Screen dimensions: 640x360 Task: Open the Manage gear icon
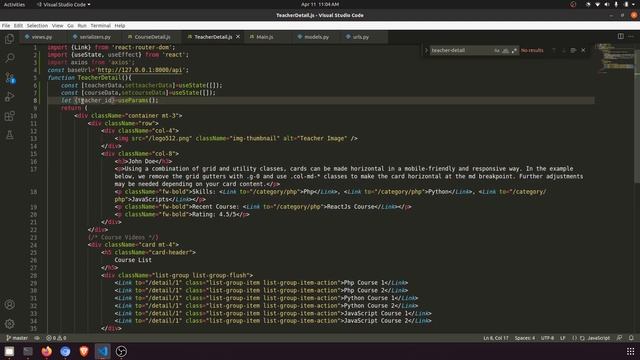[9, 324]
